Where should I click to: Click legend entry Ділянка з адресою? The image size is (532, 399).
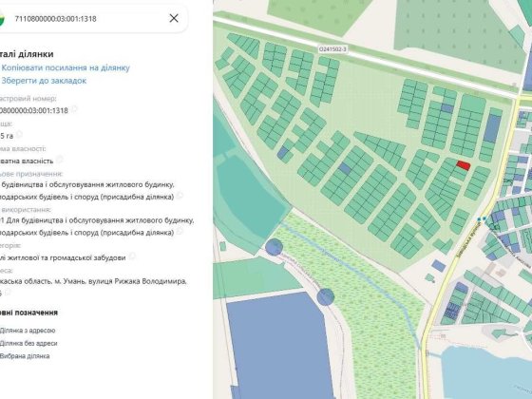tap(28, 331)
